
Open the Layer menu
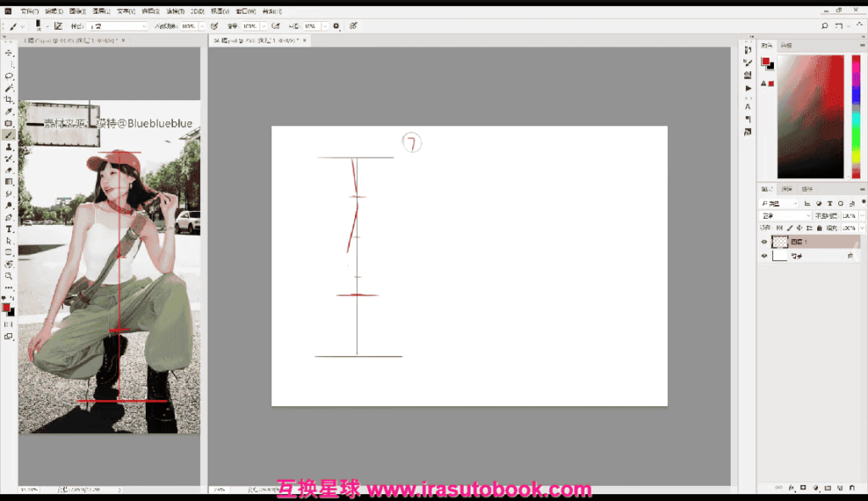(x=102, y=11)
